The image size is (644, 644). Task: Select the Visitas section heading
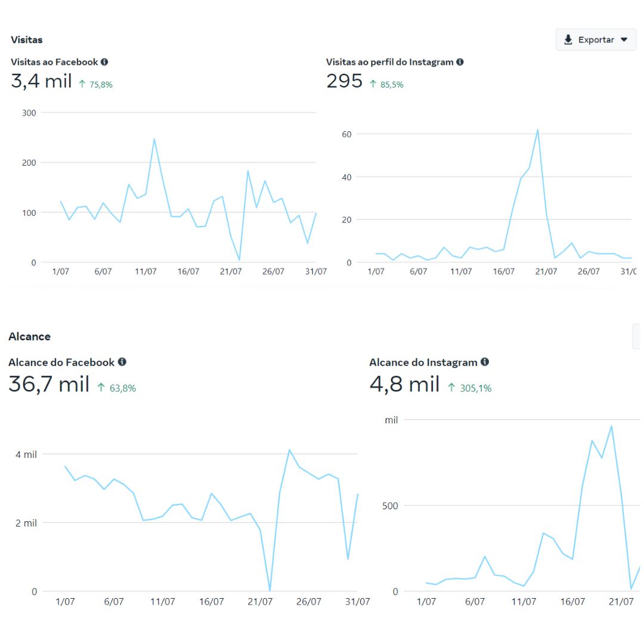[27, 40]
